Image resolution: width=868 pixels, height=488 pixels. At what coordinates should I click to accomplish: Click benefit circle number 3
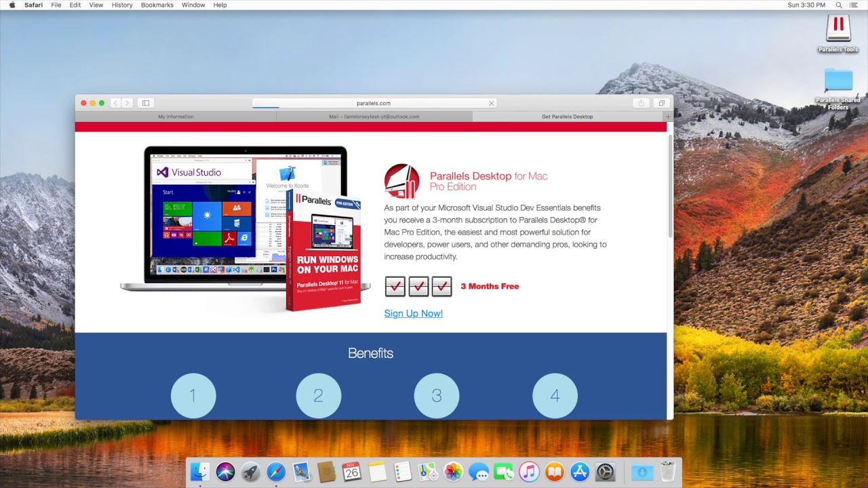pos(437,395)
